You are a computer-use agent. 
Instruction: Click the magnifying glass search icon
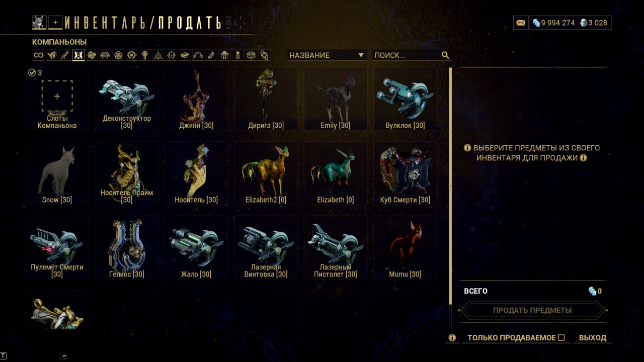click(445, 55)
